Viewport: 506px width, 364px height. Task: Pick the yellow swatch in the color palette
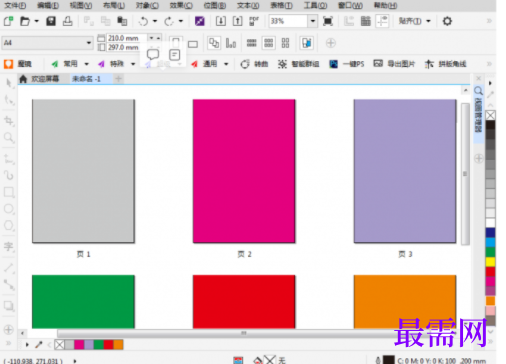[x=490, y=262]
